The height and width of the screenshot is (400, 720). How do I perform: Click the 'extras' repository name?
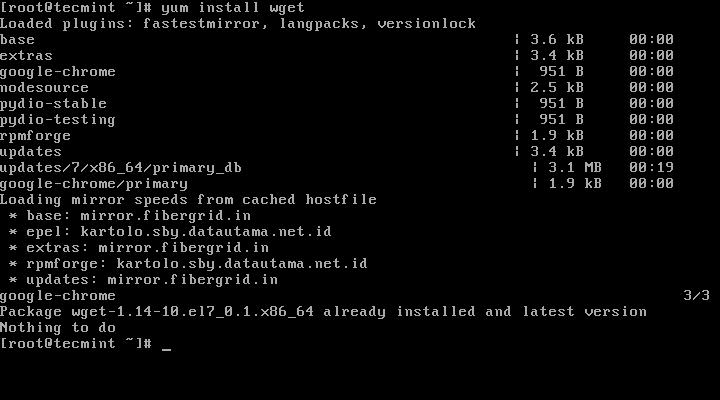point(26,56)
